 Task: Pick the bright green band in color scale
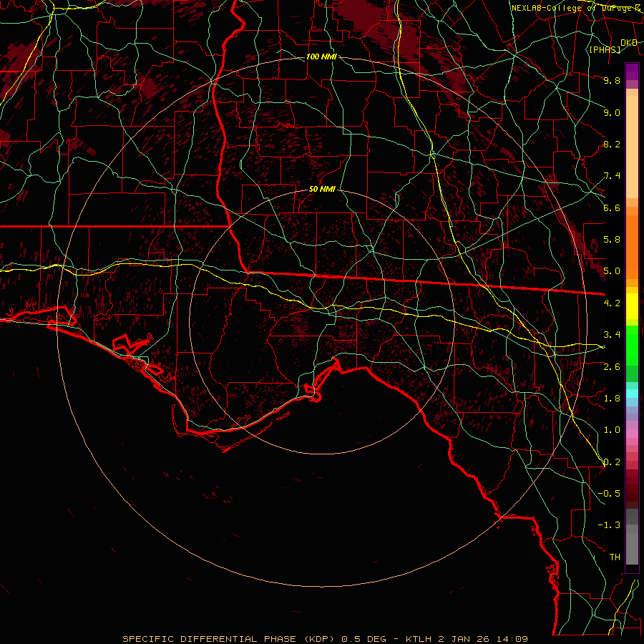(632, 345)
